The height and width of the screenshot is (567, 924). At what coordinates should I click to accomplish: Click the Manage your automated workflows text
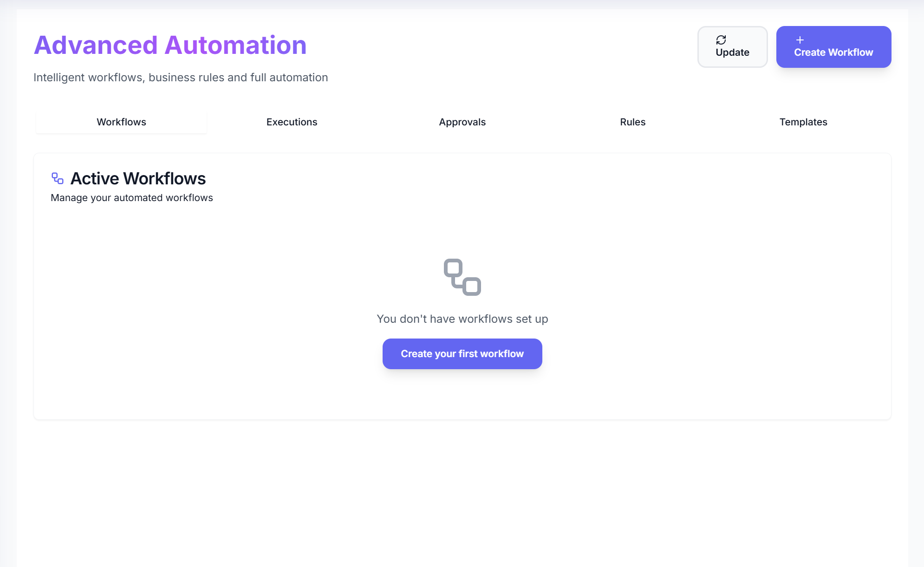click(x=131, y=197)
